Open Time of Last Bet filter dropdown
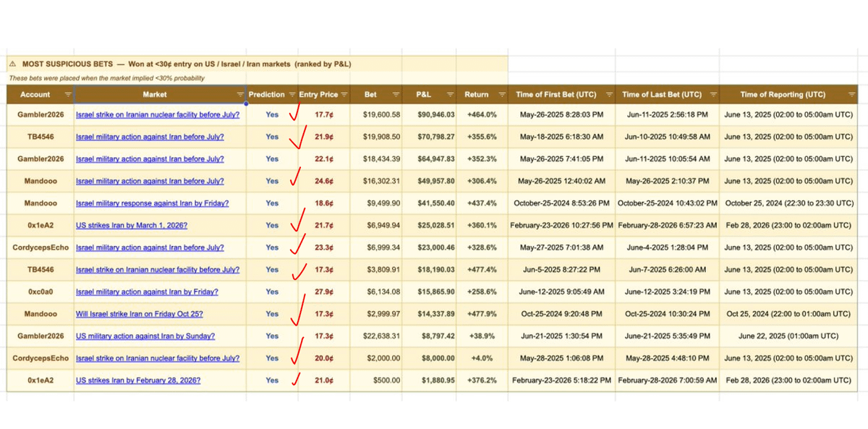This screenshot has width=868, height=429. tap(713, 95)
